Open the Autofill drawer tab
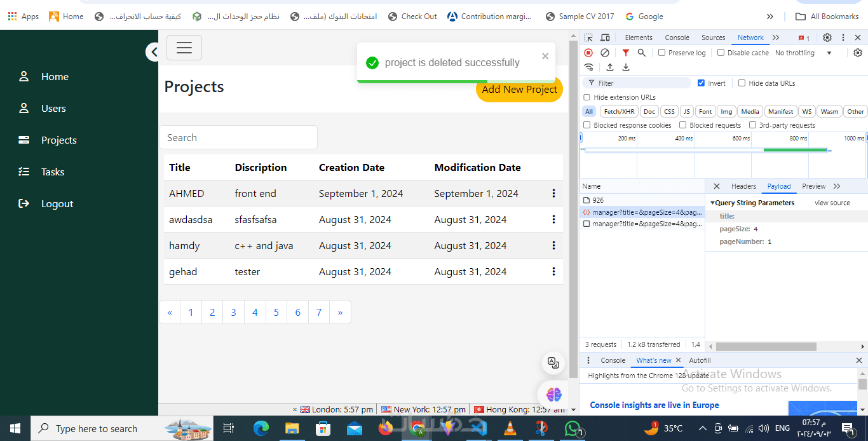The width and height of the screenshot is (868, 441). click(700, 360)
